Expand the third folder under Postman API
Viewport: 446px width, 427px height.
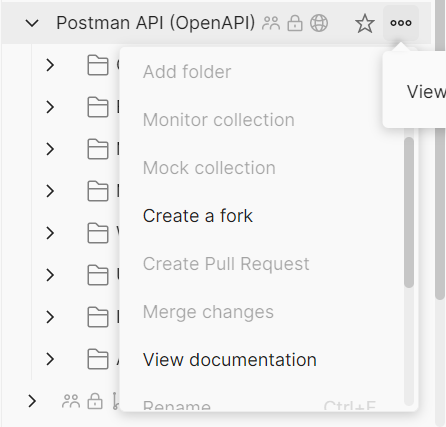[x=50, y=149]
